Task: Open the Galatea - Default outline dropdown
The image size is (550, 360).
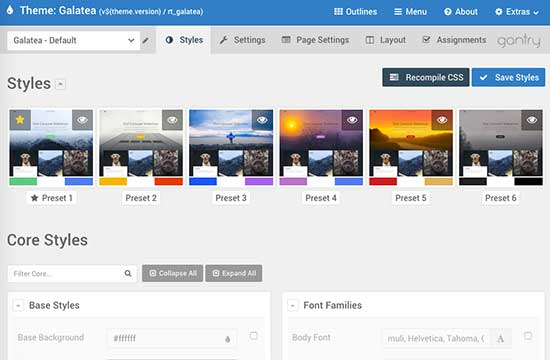Action: pos(73,40)
